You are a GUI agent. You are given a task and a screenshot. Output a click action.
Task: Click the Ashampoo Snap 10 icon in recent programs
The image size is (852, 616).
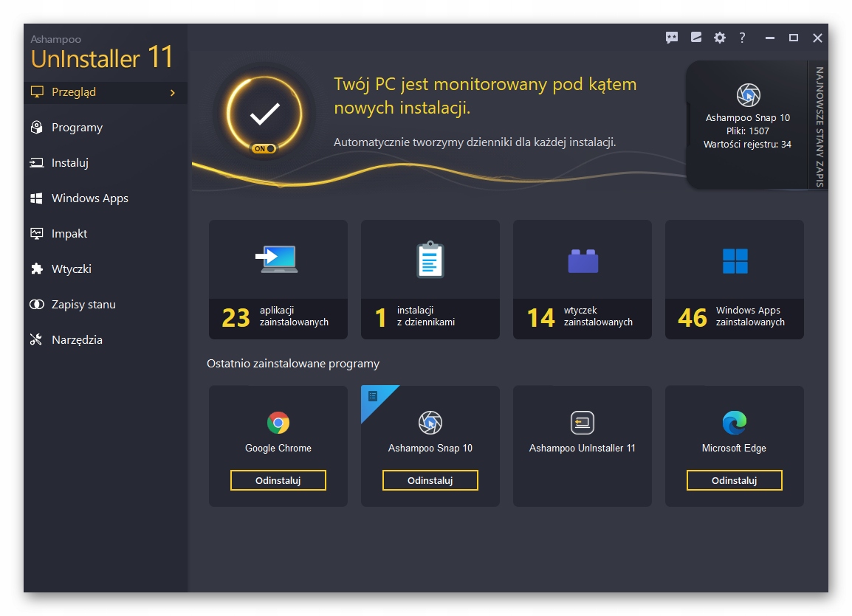(430, 422)
